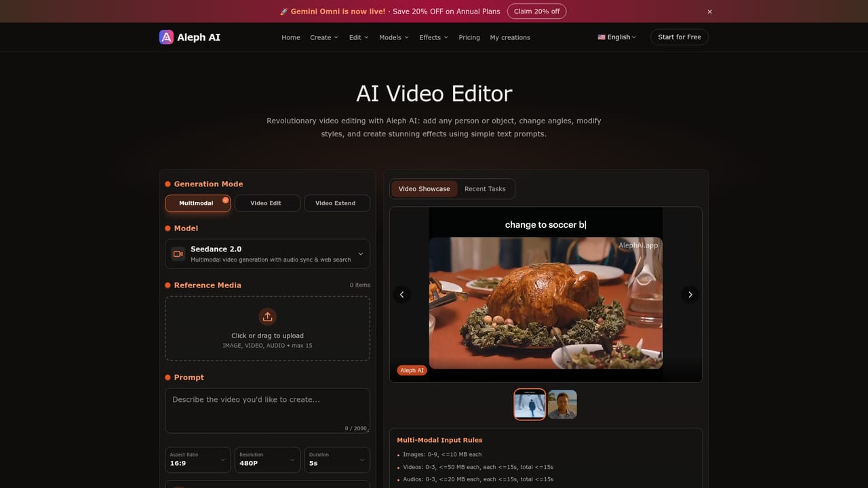This screenshot has width=868, height=488.
Task: Click the Aleph AI logo icon
Action: 166,37
